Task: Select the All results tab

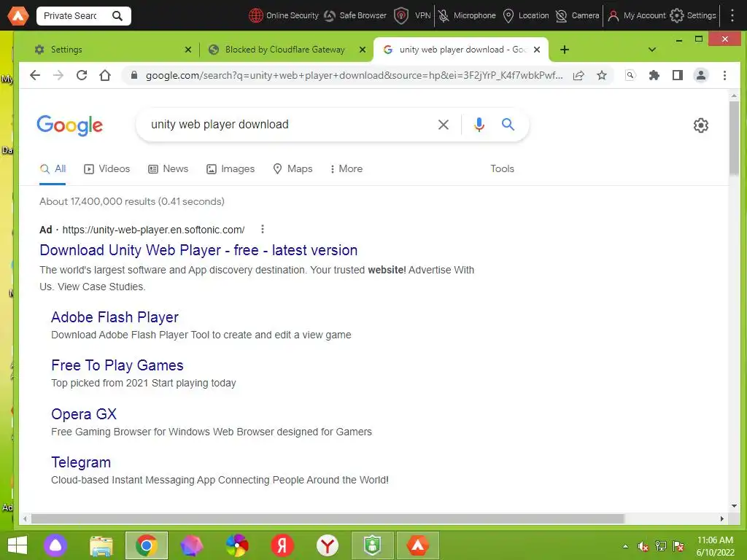Action: pos(53,168)
